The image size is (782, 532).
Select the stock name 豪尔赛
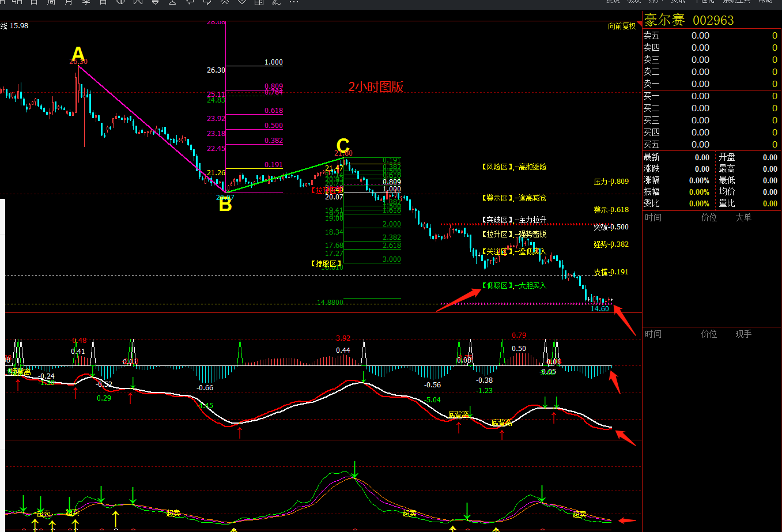coord(664,20)
